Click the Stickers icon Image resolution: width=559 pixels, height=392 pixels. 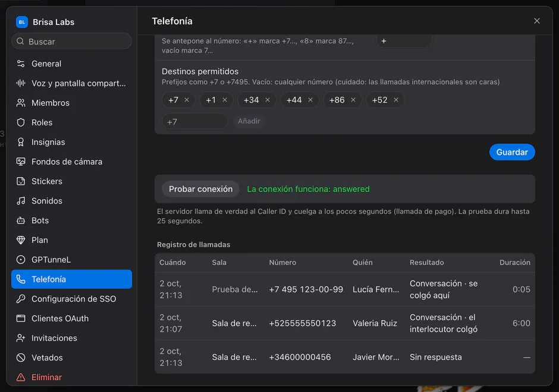21,181
